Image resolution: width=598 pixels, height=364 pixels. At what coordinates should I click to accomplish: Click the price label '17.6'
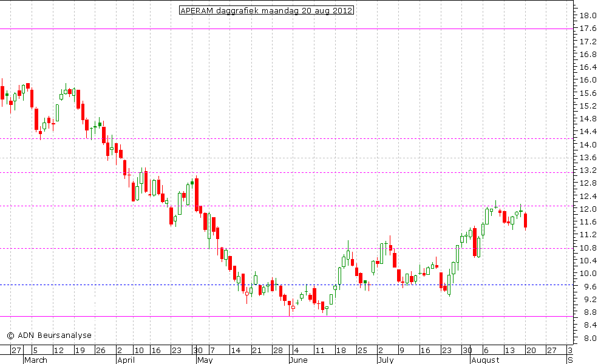tap(588, 29)
